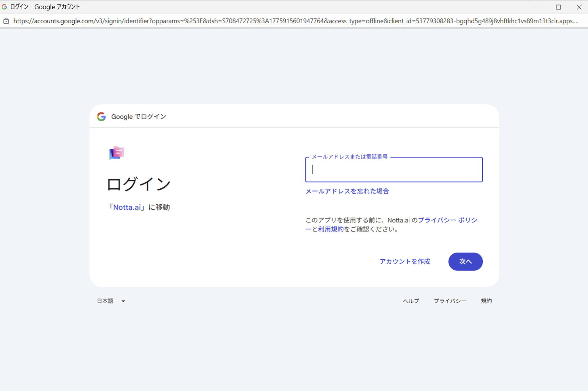The width and height of the screenshot is (588, 391).
Task: Click the Notta app icon above ログイン
Action: coord(116,153)
